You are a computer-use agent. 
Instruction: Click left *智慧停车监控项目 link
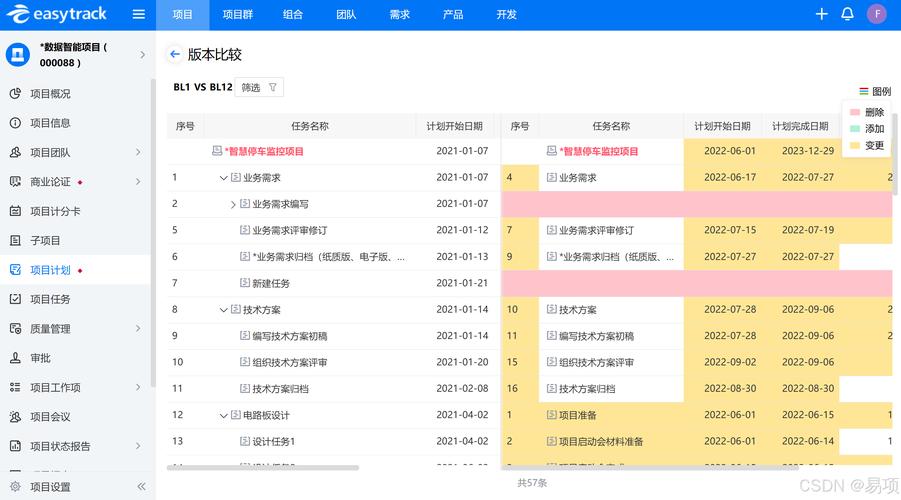coord(264,151)
